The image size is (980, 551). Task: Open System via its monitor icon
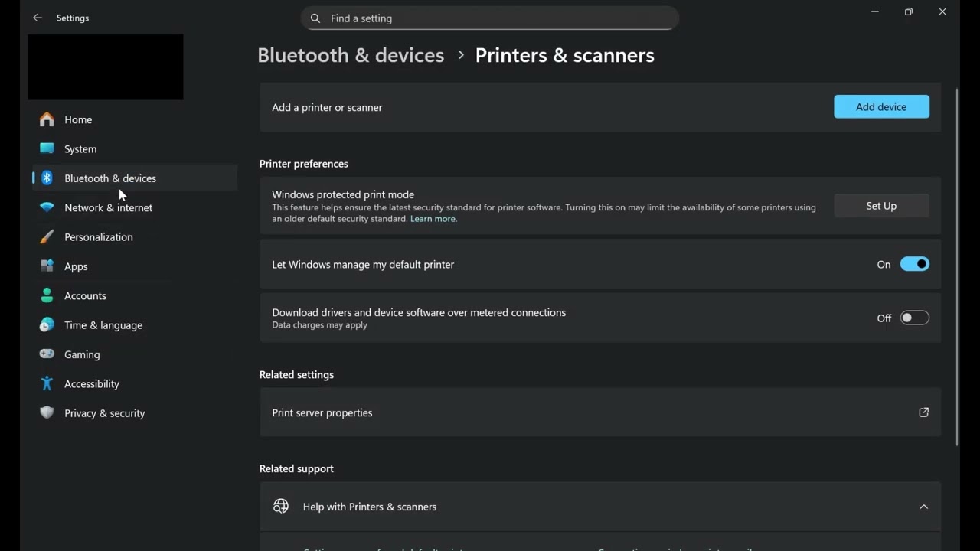tap(47, 148)
